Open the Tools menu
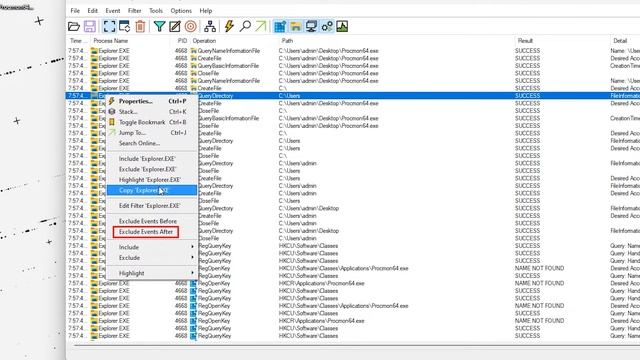640x360 pixels. click(156, 11)
